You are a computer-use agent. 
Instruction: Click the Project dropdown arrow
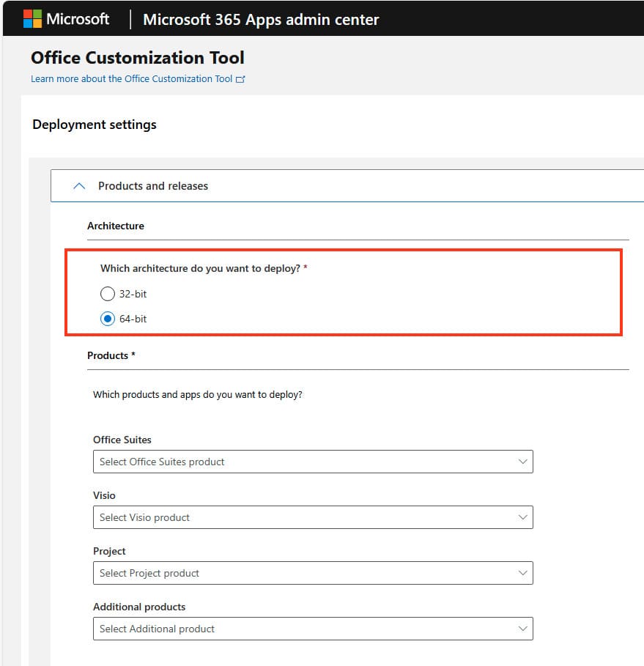[522, 573]
